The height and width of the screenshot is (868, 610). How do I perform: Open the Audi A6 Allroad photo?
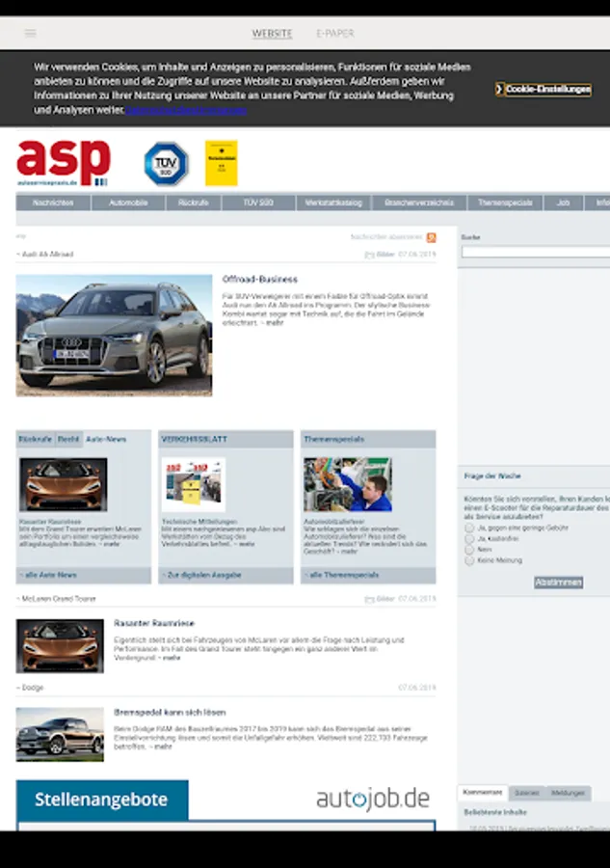[114, 336]
